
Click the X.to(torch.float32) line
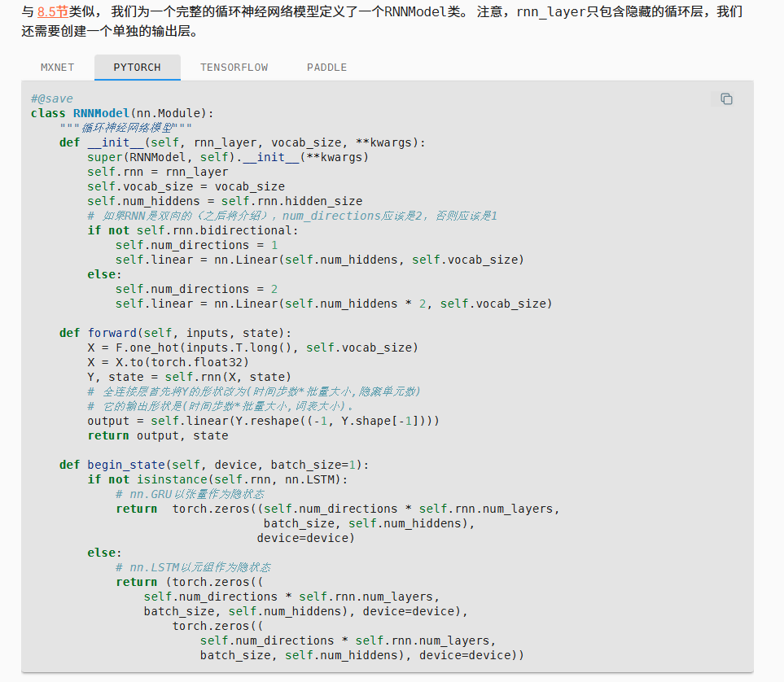169,362
